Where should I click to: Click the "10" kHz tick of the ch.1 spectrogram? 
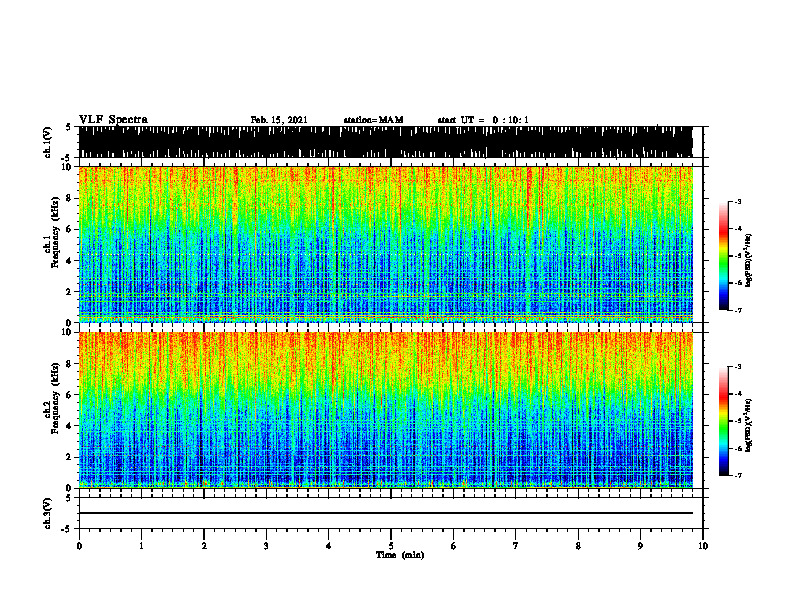click(67, 168)
